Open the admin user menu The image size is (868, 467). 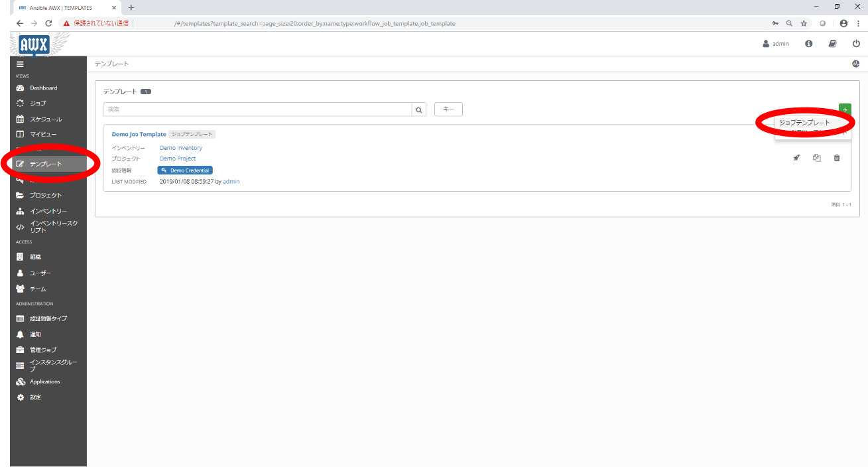pyautogui.click(x=776, y=44)
